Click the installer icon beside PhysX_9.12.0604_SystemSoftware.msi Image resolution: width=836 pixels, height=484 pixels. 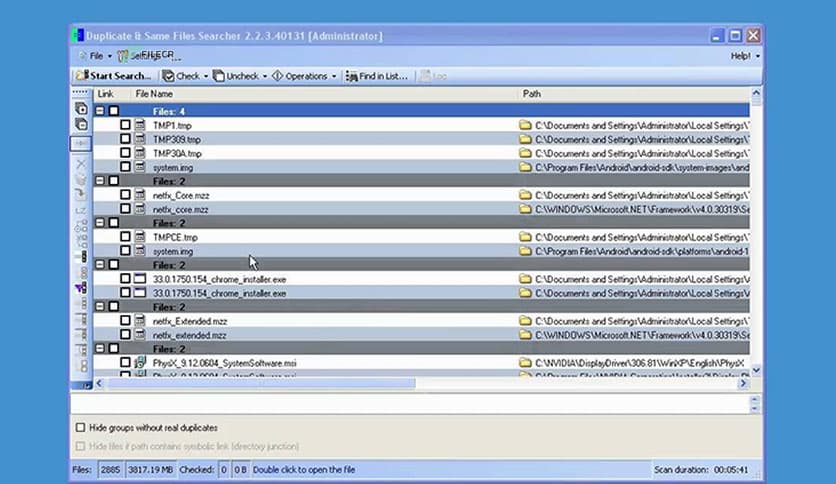tap(140, 362)
